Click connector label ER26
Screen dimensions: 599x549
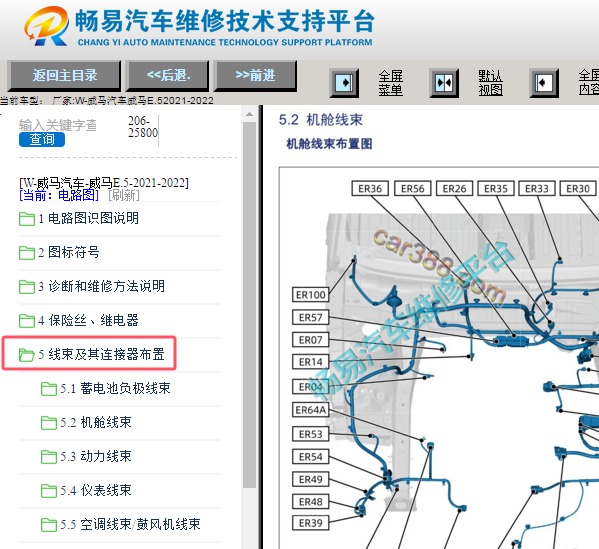tap(455, 188)
